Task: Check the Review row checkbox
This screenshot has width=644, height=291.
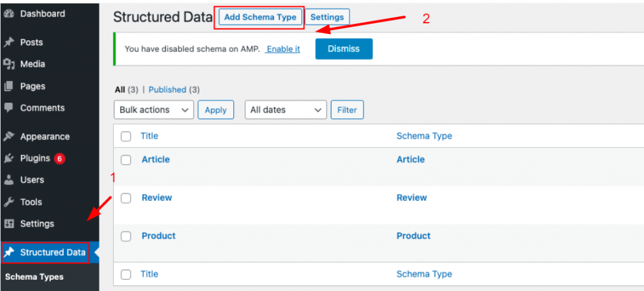Action: [126, 198]
